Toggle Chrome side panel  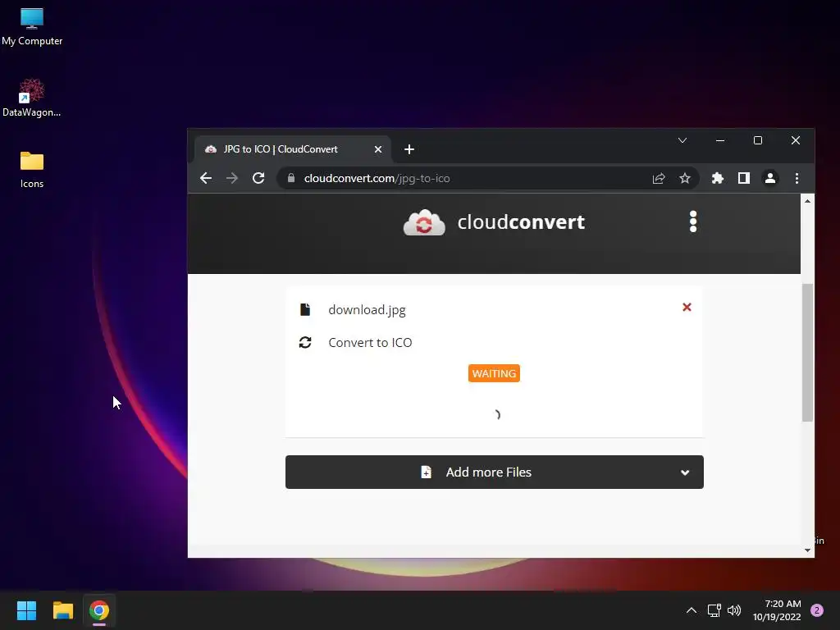point(743,178)
